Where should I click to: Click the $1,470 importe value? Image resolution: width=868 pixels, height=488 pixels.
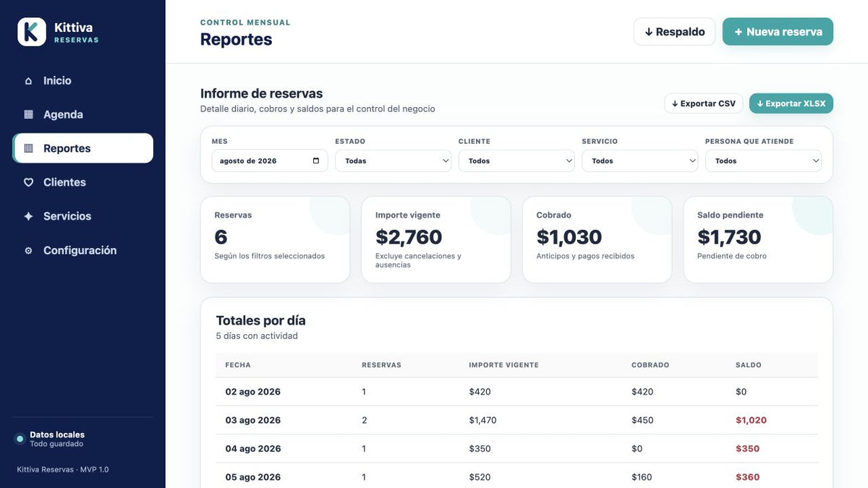coord(482,420)
